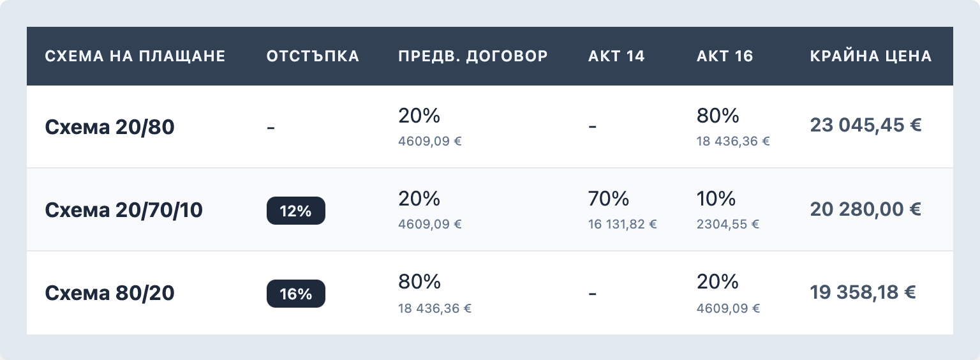The image size is (980, 360).
Task: Select the Схема 20/70/10 row label
Action: tap(124, 210)
